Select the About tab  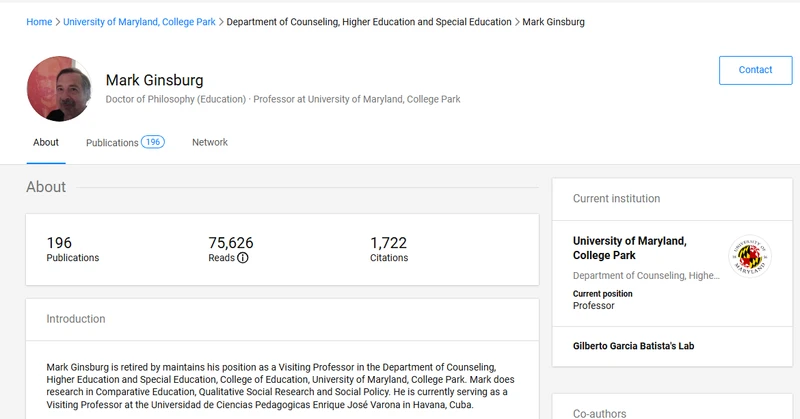(46, 142)
